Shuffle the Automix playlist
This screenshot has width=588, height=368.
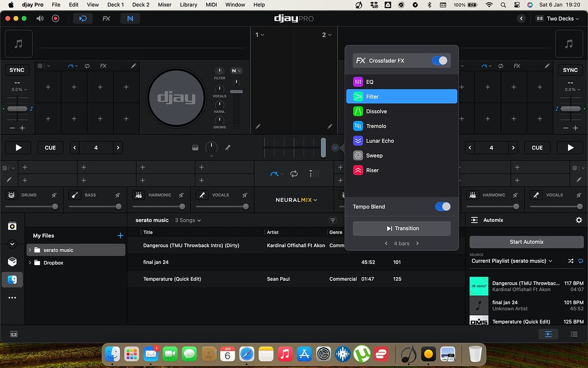(570, 261)
